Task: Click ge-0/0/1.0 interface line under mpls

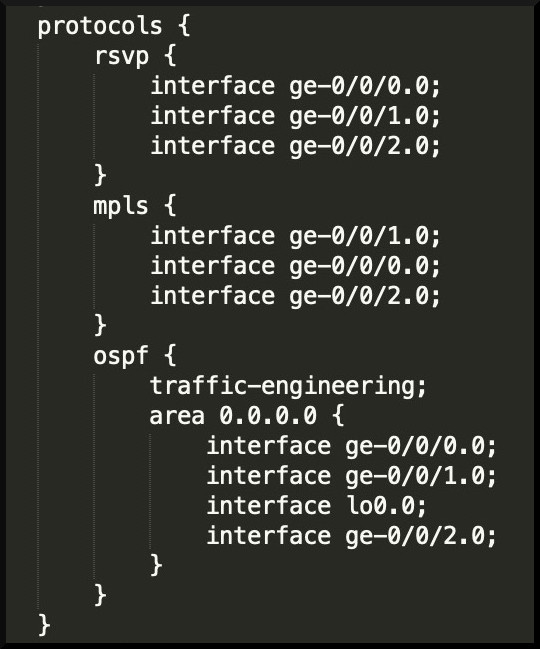Action: coord(295,236)
